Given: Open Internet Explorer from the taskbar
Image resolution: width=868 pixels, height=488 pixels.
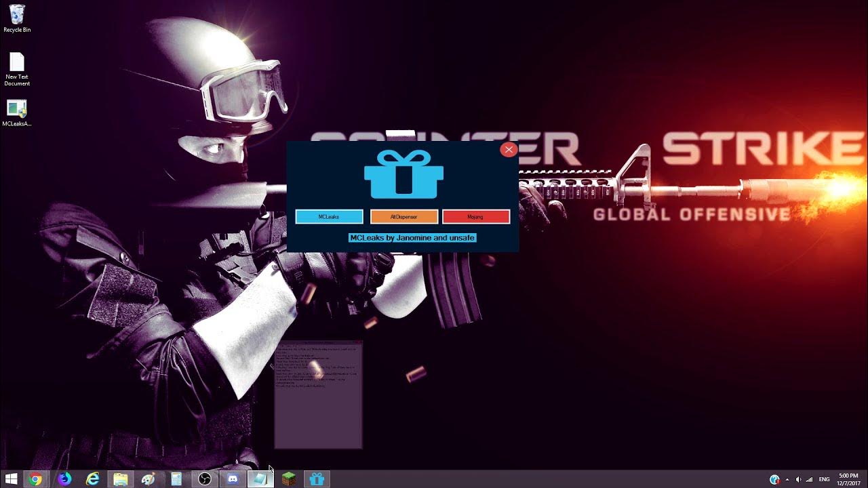Looking at the screenshot, I should click(92, 479).
